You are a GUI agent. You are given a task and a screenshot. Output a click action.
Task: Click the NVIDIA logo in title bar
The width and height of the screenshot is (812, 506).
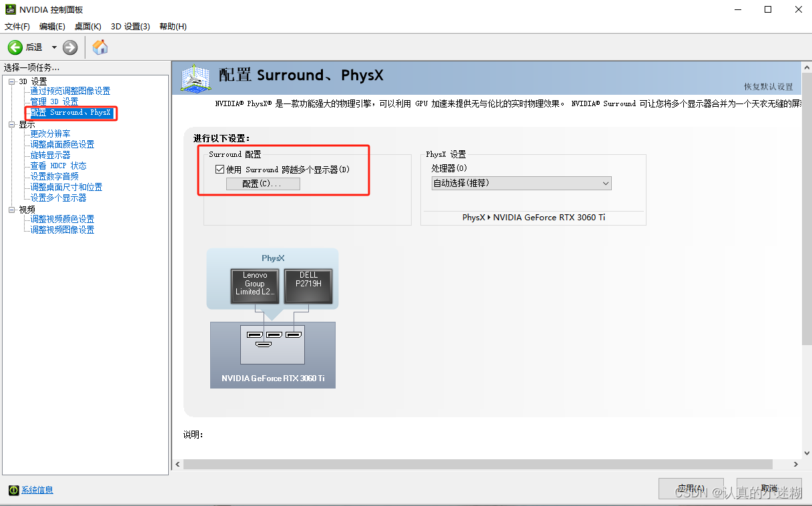click(x=9, y=10)
